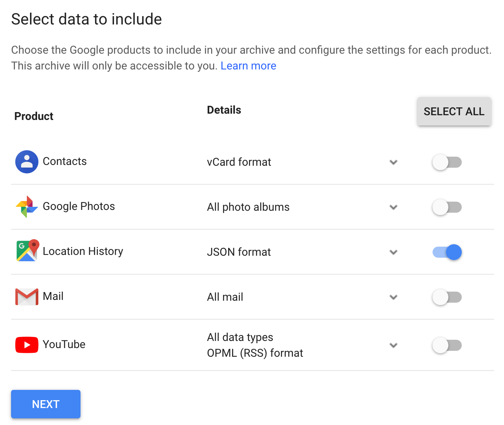Viewport: 504px width, 425px height.
Task: Click the YouTube play icon
Action: (x=27, y=345)
